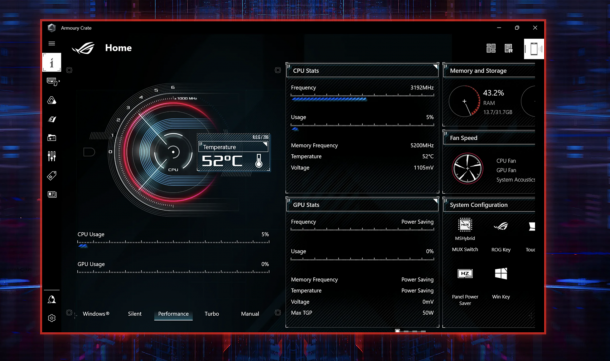Expand the GPU Stats panel corner arrow
This screenshot has height=361, width=610.
(x=435, y=201)
